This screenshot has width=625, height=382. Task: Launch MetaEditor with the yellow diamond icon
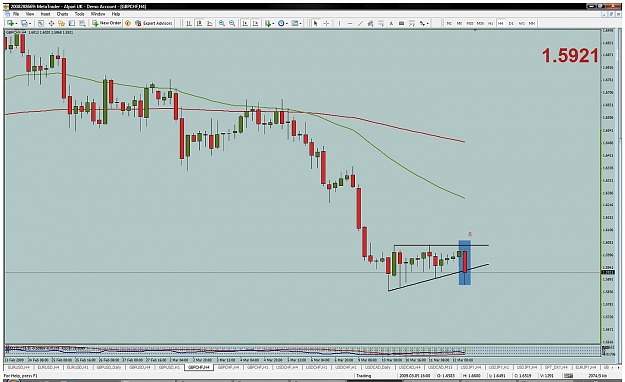(x=128, y=23)
